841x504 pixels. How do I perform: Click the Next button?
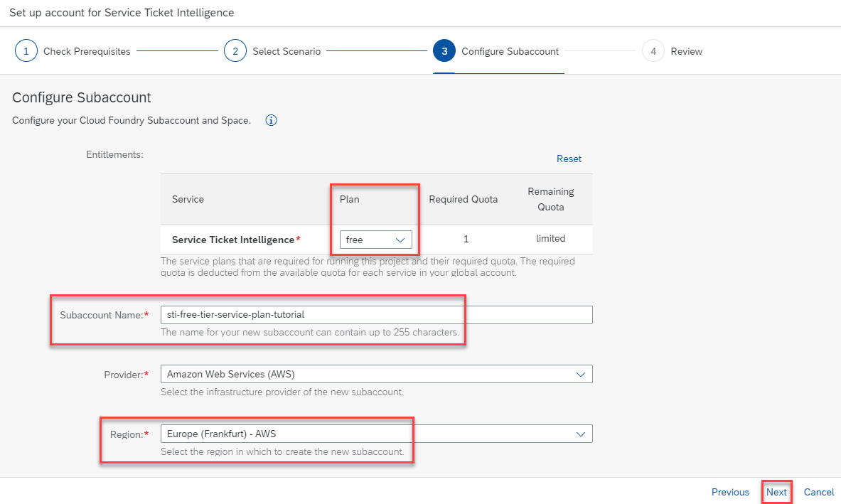pyautogui.click(x=776, y=492)
